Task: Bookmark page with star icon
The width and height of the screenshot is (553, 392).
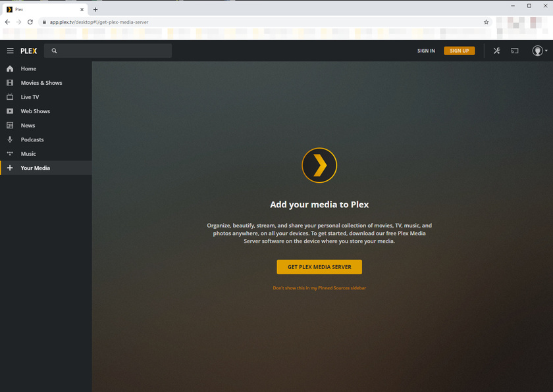Action: point(486,22)
